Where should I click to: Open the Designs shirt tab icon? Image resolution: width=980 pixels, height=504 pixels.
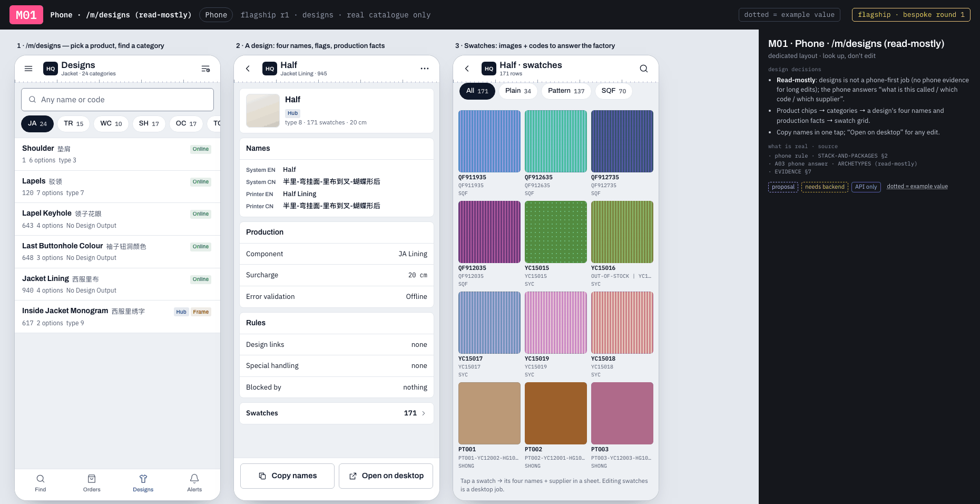pyautogui.click(x=143, y=479)
